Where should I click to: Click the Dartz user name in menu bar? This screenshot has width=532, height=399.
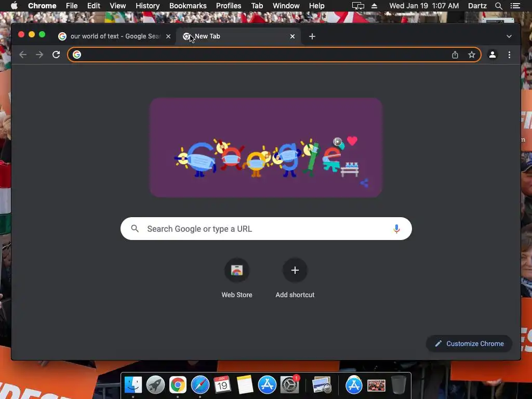[x=477, y=6]
